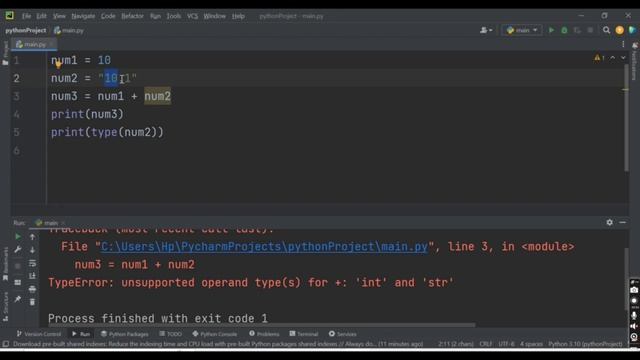
Task: Open the File menu
Action: point(27,16)
